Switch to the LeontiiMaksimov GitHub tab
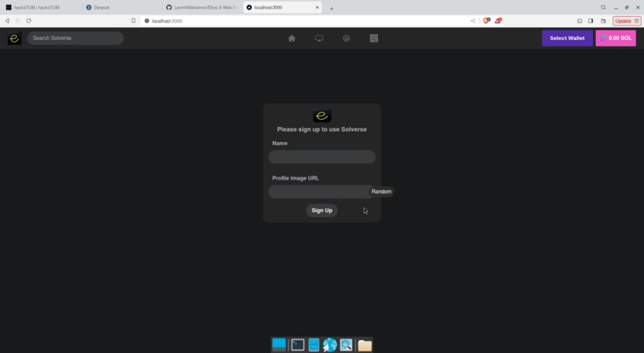This screenshot has height=353, width=644. (201, 7)
